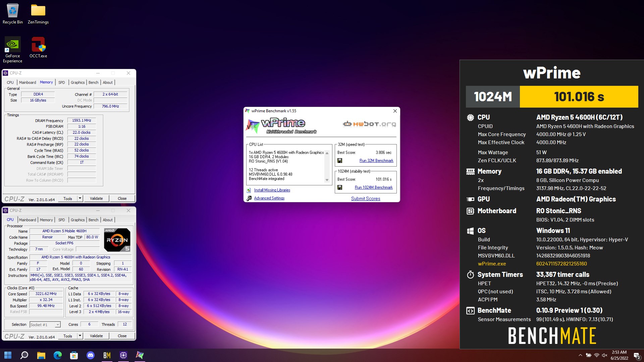Switch to Memory tab in lower CPU-Z
The height and width of the screenshot is (362, 644).
click(46, 220)
